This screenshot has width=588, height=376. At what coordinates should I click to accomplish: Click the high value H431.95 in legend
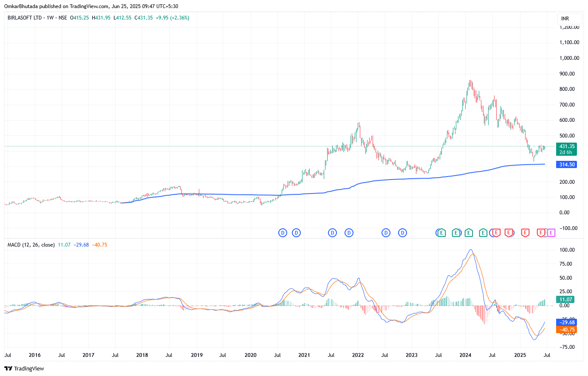(101, 18)
